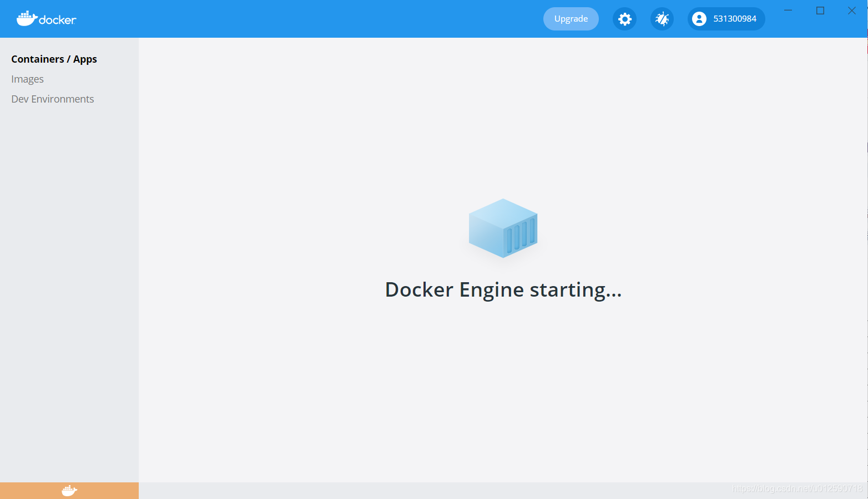The image size is (868, 499).
Task: Open the troubleshoot bug icon
Action: pos(662,19)
